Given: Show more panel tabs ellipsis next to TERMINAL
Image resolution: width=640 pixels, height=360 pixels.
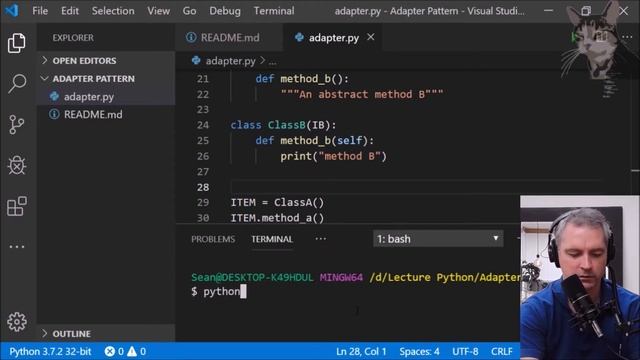Looking at the screenshot, I should coord(321,239).
